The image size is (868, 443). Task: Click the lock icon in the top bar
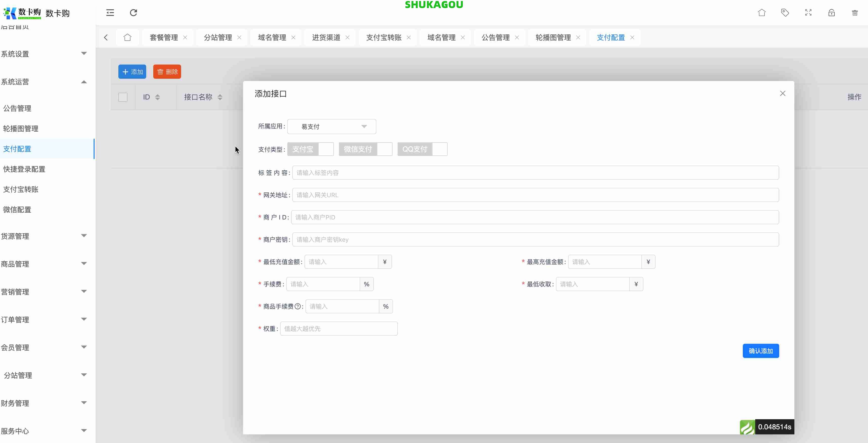pyautogui.click(x=831, y=13)
